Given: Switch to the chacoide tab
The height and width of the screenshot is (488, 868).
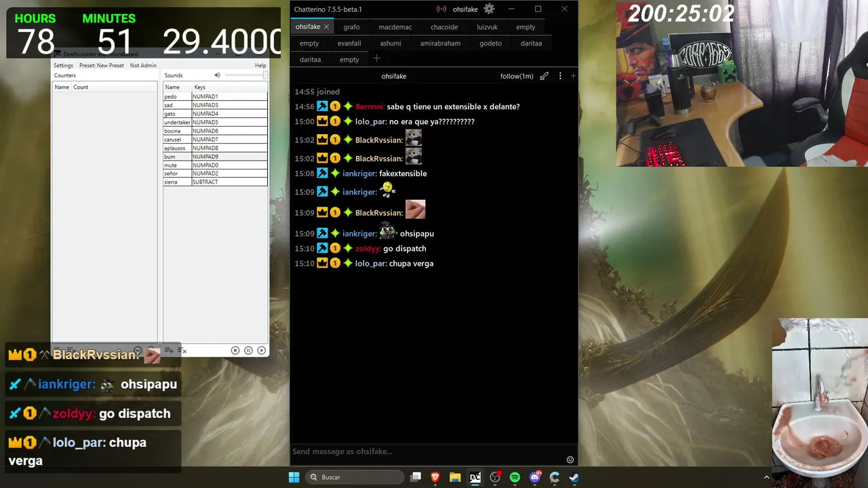Looking at the screenshot, I should (444, 27).
